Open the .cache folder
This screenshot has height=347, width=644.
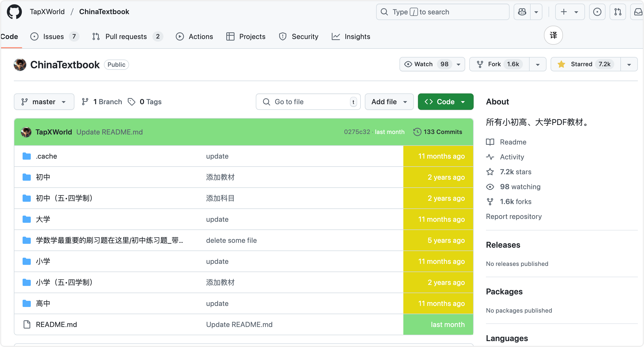(46, 156)
